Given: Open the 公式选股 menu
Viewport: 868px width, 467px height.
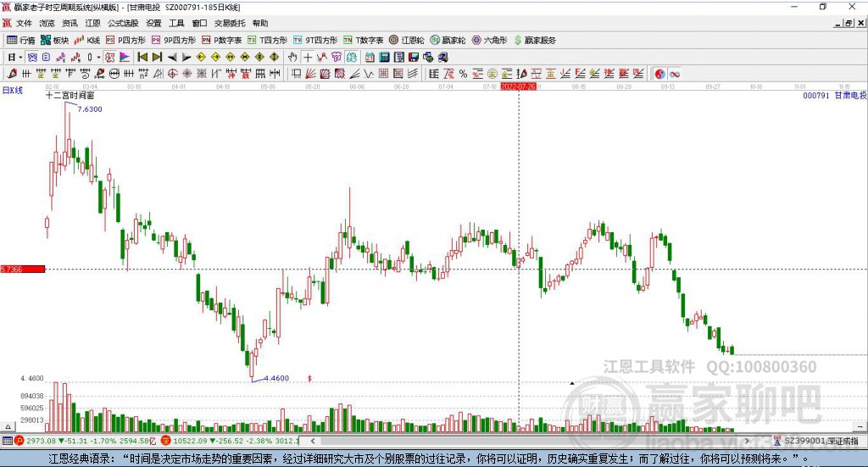Looking at the screenshot, I should point(123,23).
